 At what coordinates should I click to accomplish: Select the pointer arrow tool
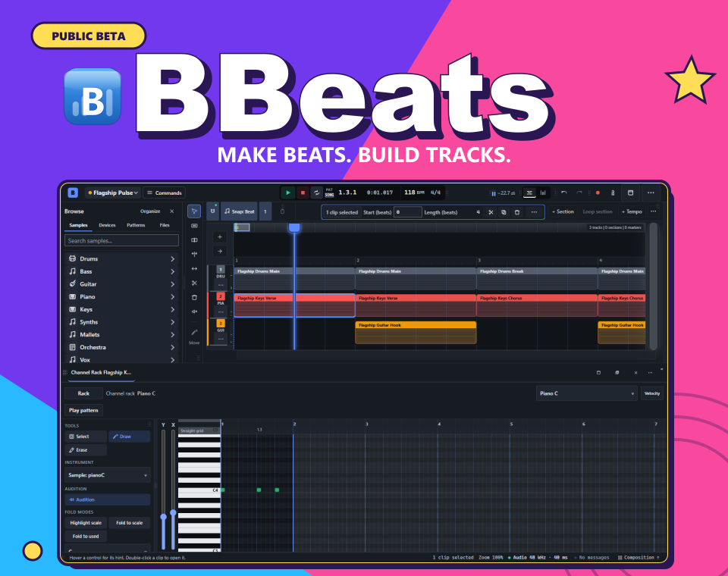(x=194, y=211)
